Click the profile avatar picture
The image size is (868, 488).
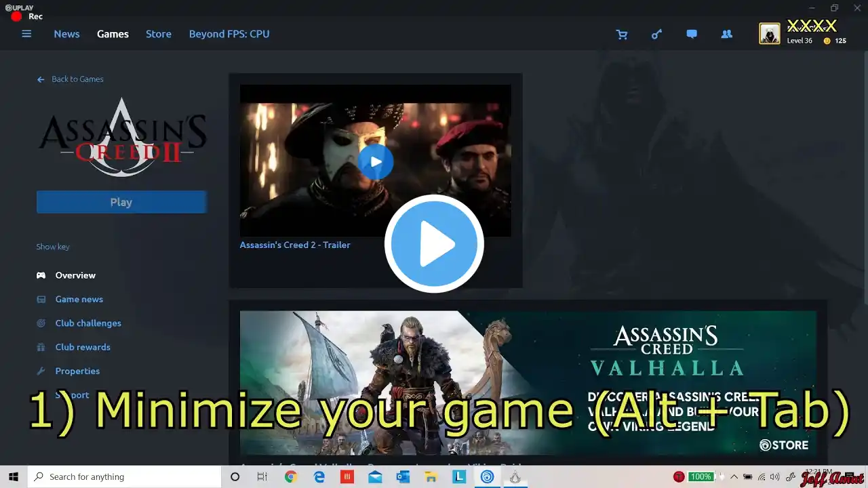tap(770, 34)
